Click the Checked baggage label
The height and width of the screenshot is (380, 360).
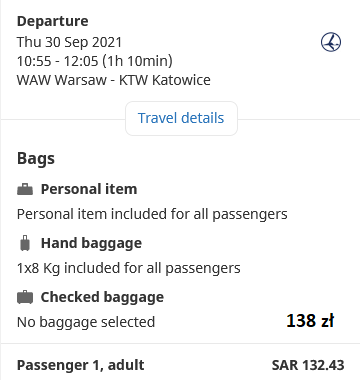102,297
